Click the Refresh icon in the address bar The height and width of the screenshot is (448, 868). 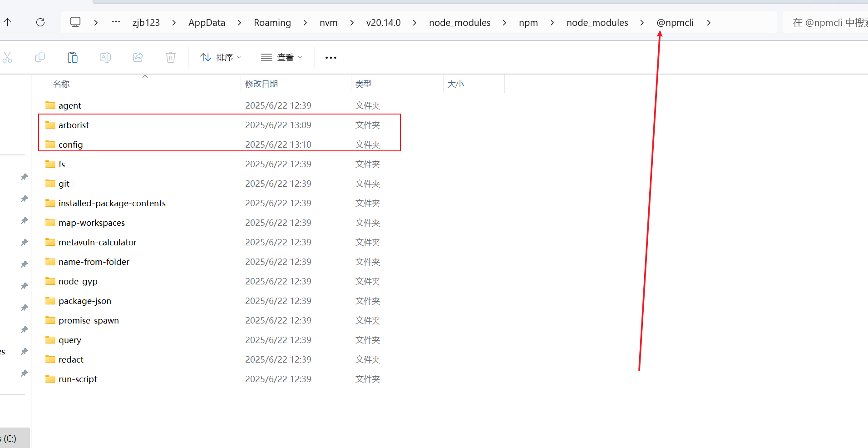click(x=40, y=22)
